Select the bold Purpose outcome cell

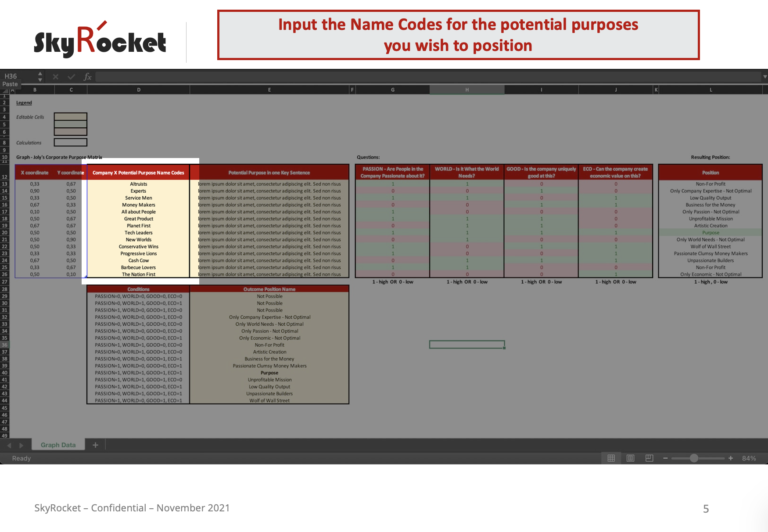point(269,373)
